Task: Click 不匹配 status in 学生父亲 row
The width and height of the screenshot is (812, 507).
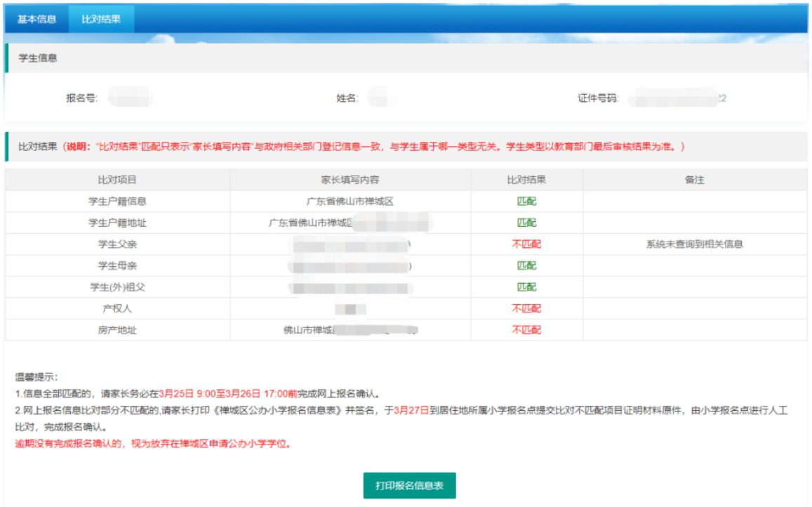Action: point(526,244)
